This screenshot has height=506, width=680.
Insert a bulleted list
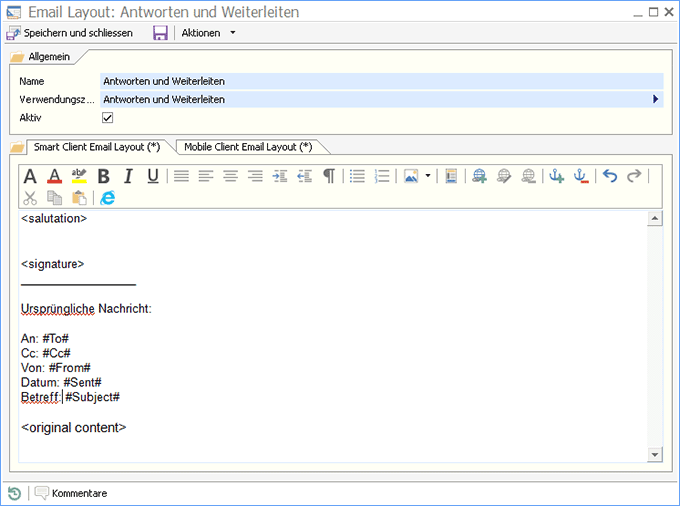pos(357,176)
